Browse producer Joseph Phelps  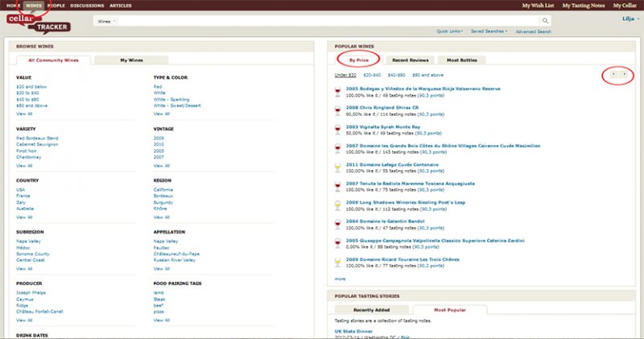[x=31, y=292]
